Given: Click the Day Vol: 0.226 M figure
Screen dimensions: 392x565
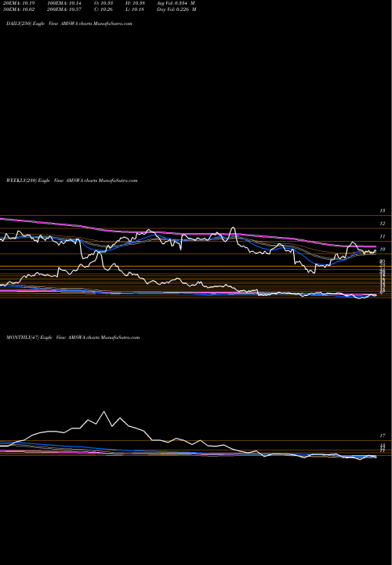Looking at the screenshot, I should [176, 9].
